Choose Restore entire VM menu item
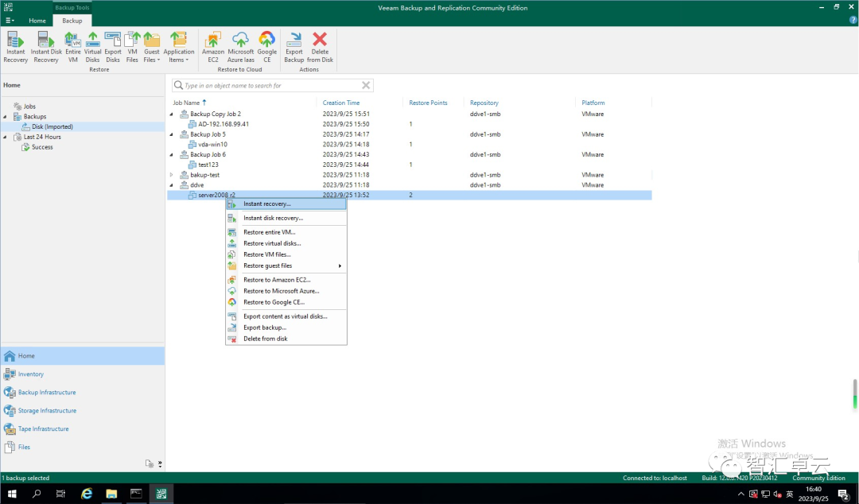The height and width of the screenshot is (504, 859). click(286, 232)
